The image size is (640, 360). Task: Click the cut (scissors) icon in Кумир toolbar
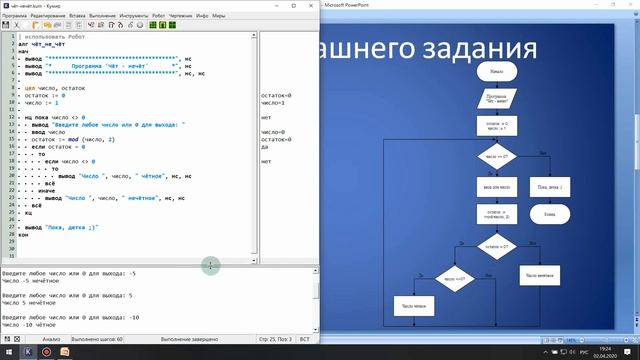[17, 25]
